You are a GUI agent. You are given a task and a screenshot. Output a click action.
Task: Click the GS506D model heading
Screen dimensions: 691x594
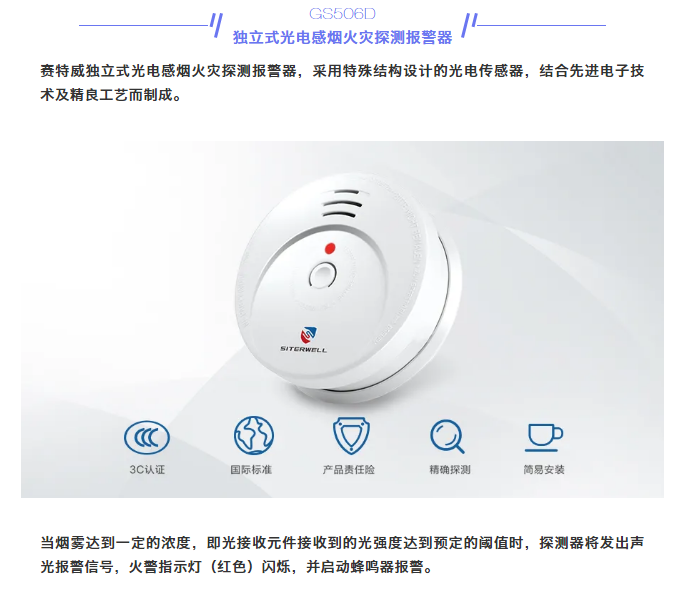(342, 14)
